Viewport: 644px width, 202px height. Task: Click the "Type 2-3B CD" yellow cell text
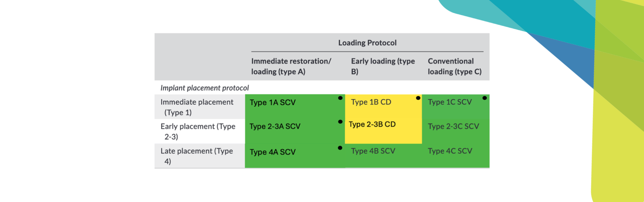pyautogui.click(x=372, y=124)
